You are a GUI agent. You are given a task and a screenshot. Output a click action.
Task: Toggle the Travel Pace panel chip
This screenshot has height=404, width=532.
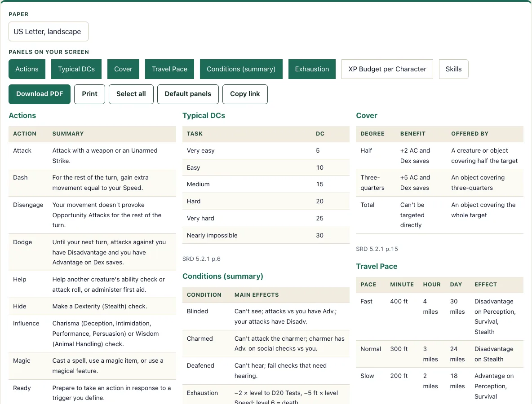(170, 69)
